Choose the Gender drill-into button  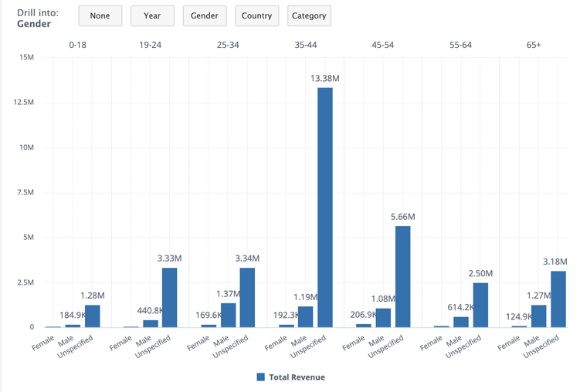click(x=204, y=15)
